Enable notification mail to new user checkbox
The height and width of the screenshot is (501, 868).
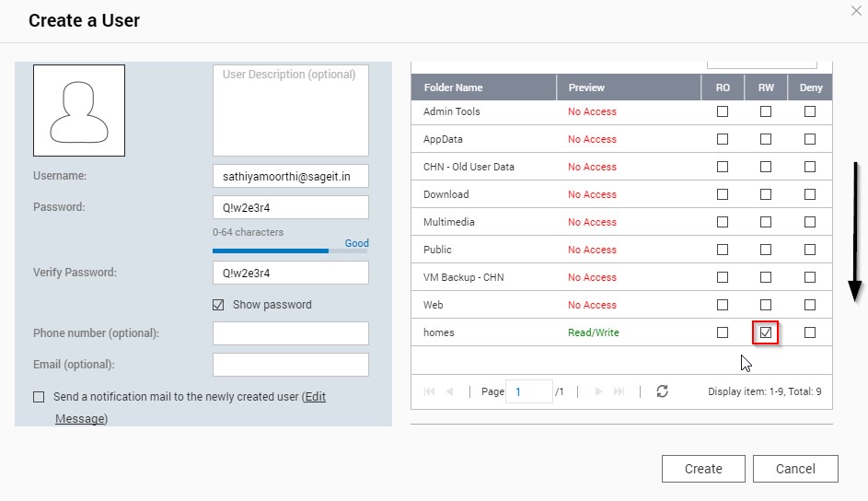pyautogui.click(x=39, y=397)
